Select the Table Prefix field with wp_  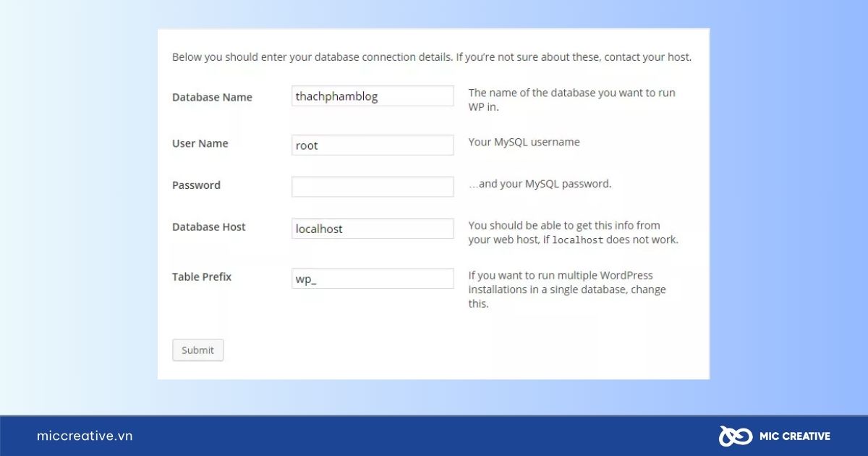[x=373, y=279]
